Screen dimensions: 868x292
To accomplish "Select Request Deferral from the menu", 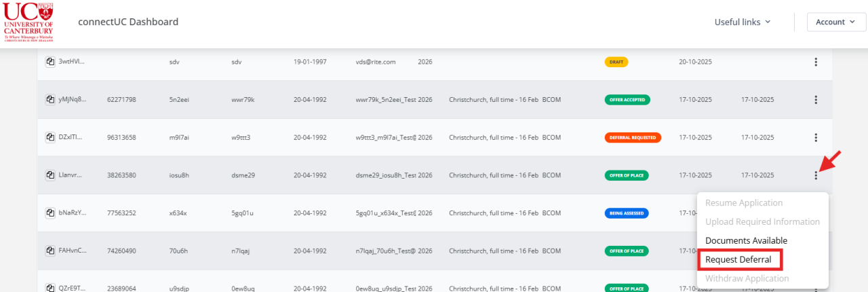I will coord(738,259).
